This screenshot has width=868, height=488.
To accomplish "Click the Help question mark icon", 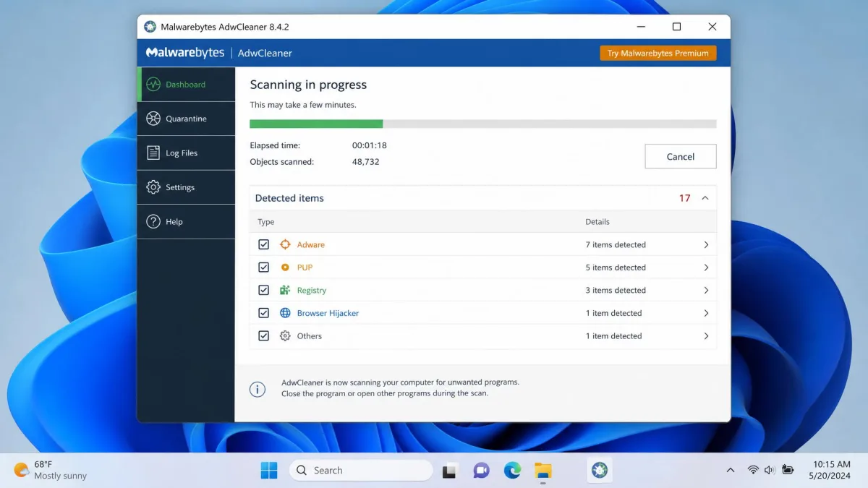I will [x=153, y=222].
